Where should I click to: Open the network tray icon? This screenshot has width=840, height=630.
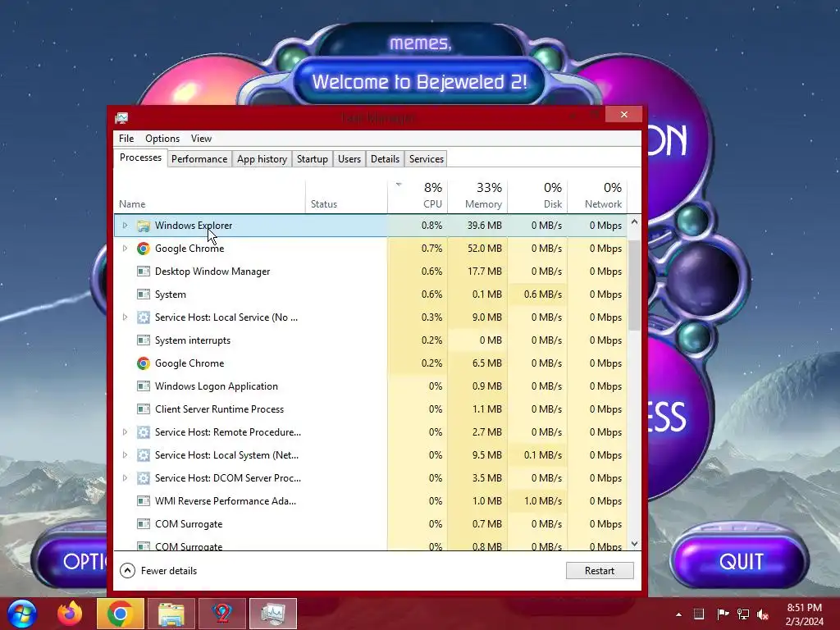(743, 614)
